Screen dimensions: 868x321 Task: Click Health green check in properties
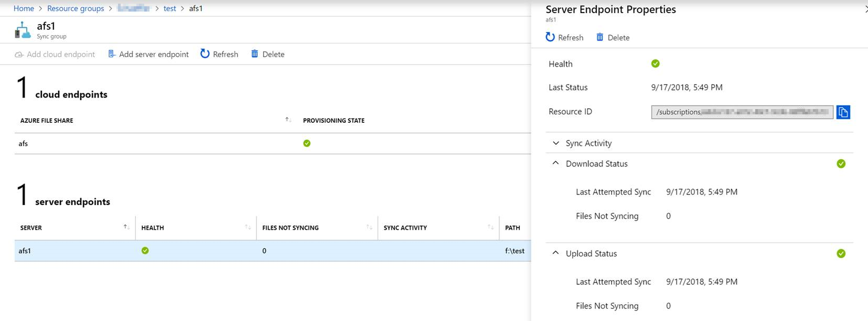point(656,63)
